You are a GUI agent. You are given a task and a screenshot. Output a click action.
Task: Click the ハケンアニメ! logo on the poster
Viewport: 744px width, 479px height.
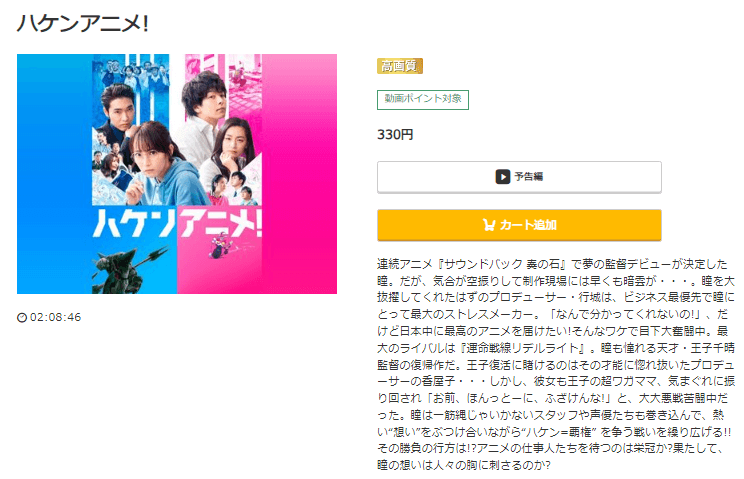pos(177,222)
